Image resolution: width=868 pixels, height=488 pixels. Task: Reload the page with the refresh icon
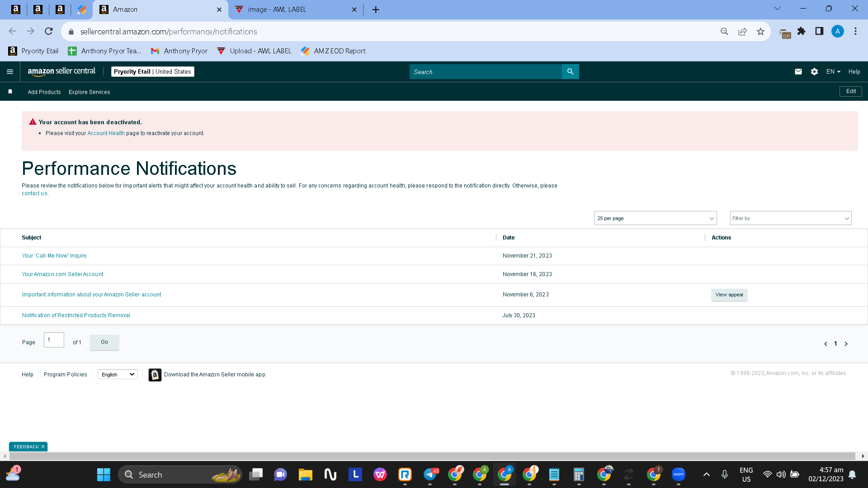pyautogui.click(x=49, y=31)
